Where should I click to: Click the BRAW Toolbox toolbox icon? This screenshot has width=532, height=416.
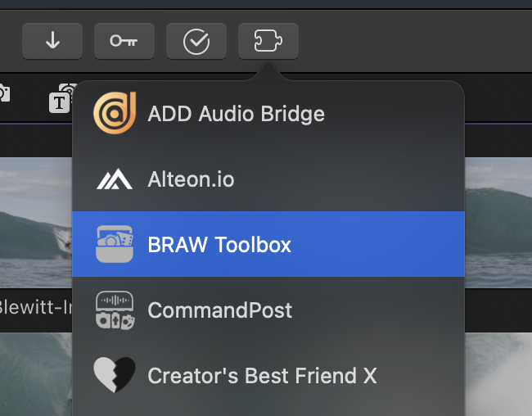click(x=115, y=244)
